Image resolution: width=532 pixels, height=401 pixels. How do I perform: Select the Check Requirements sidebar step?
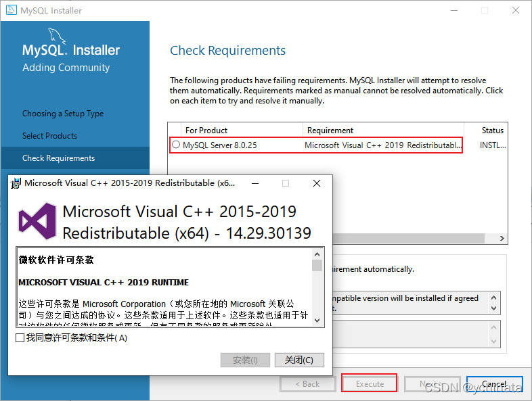[x=75, y=158]
